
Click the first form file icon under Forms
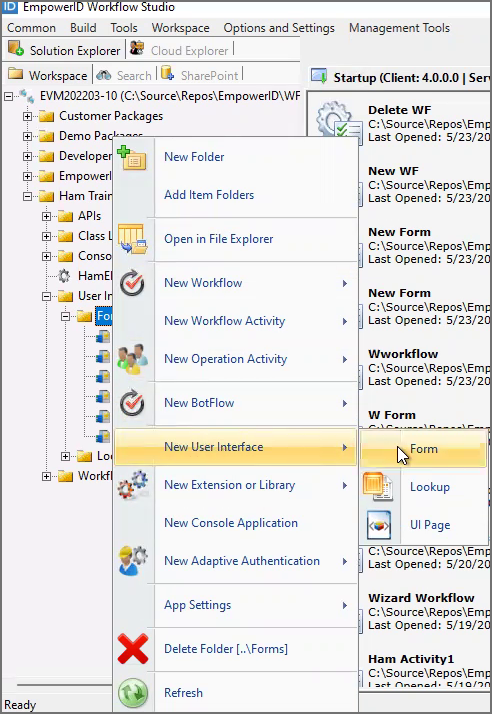tap(103, 337)
